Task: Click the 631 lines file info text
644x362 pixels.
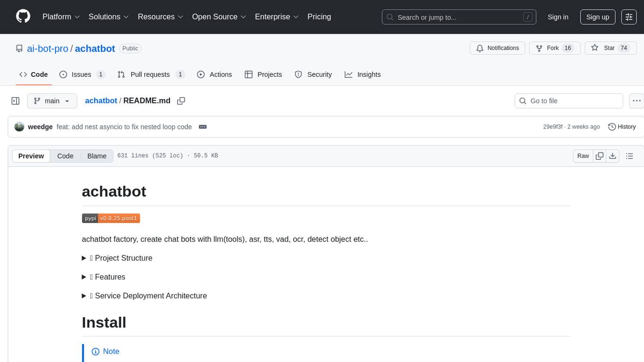Action: point(168,156)
